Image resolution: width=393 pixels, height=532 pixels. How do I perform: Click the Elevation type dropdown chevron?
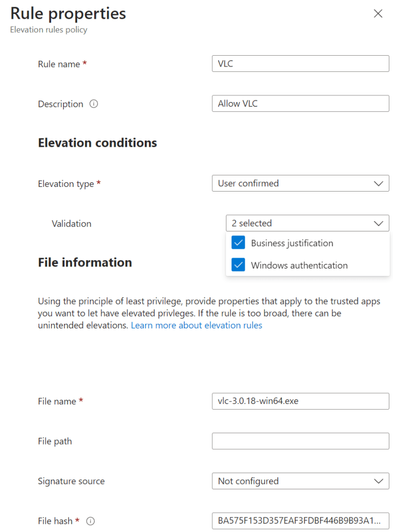pos(379,183)
